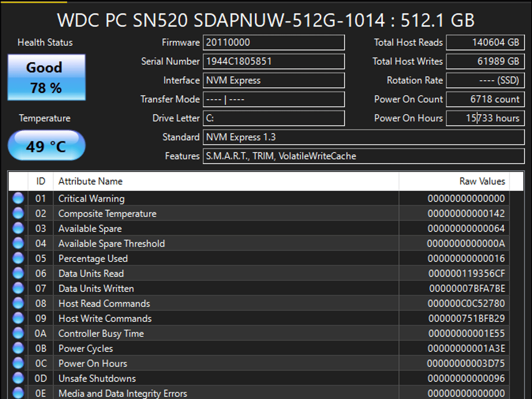Click the 49 °C temperature button
The width and height of the screenshot is (532, 399).
(46, 145)
